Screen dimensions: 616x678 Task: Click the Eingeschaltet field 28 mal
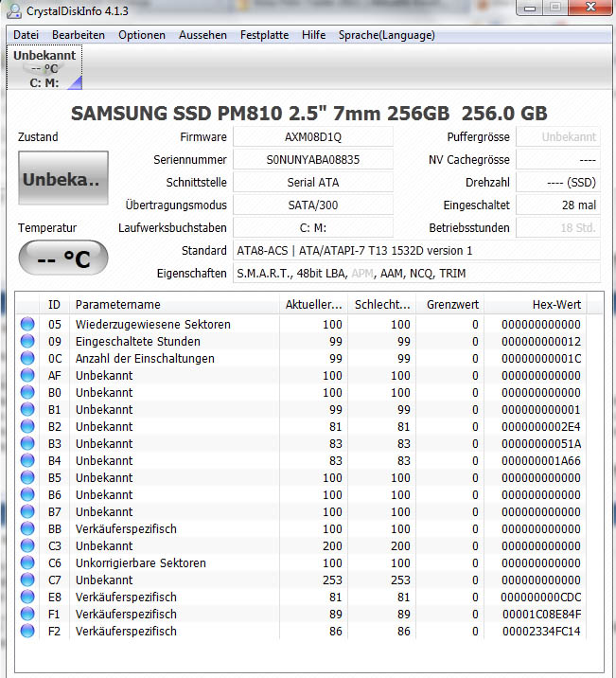pyautogui.click(x=558, y=205)
